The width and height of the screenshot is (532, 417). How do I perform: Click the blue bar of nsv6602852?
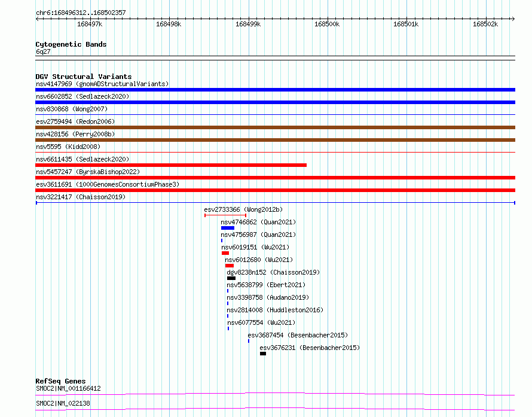[275, 102]
